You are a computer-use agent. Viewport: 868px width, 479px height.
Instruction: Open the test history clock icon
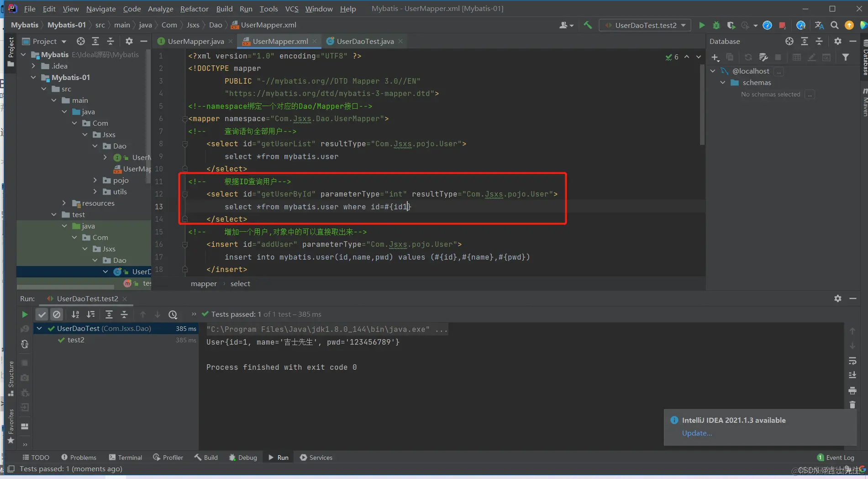173,314
